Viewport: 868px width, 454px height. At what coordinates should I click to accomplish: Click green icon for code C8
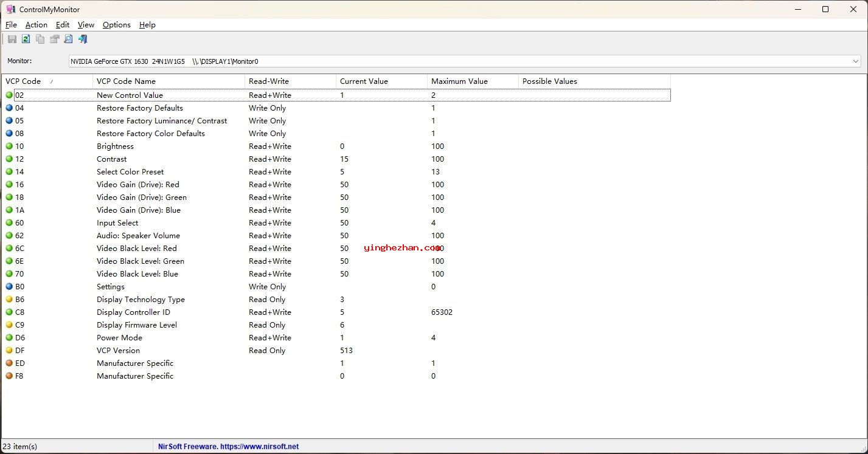click(9, 312)
